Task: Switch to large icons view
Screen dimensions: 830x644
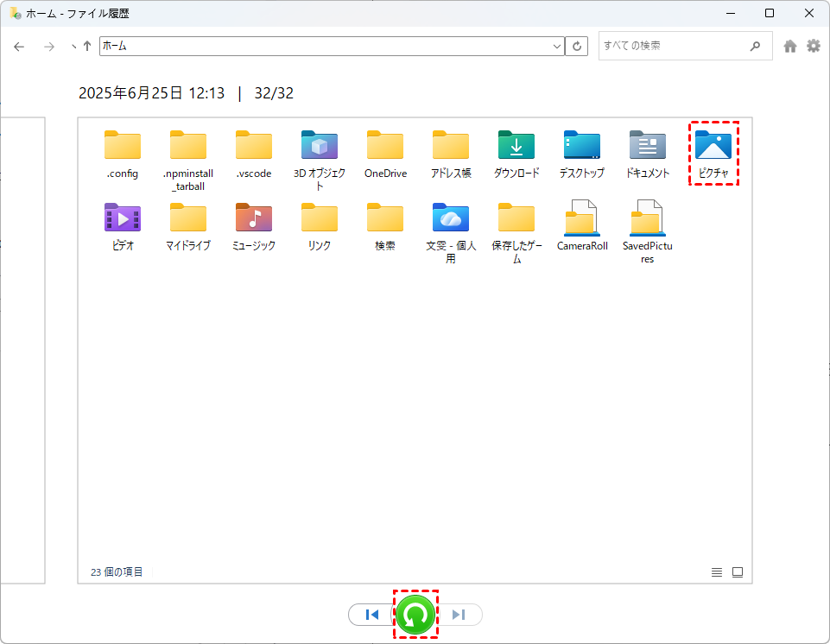Action: coord(738,571)
